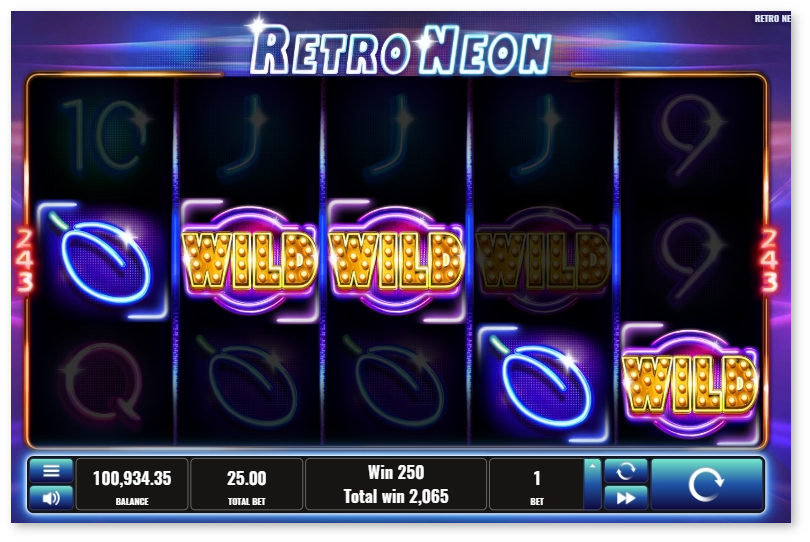Click the dimmed 10 symbol on first reel
This screenshot has width=810, height=542.
coord(103,135)
